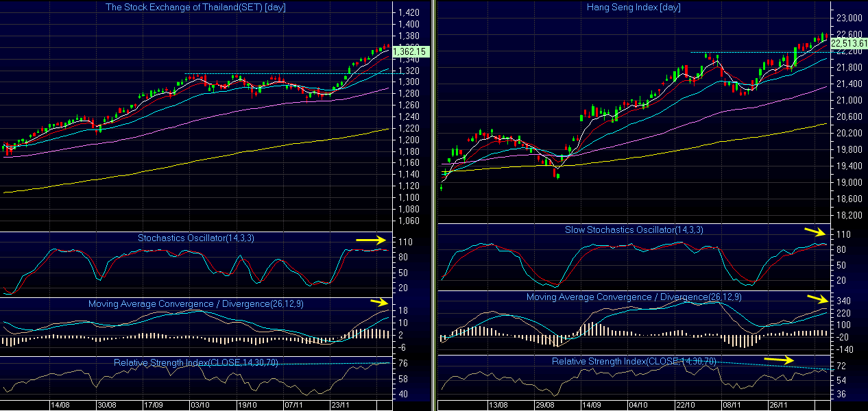Click the 29/08 date label
The height and width of the screenshot is (411, 868).
[x=544, y=406]
